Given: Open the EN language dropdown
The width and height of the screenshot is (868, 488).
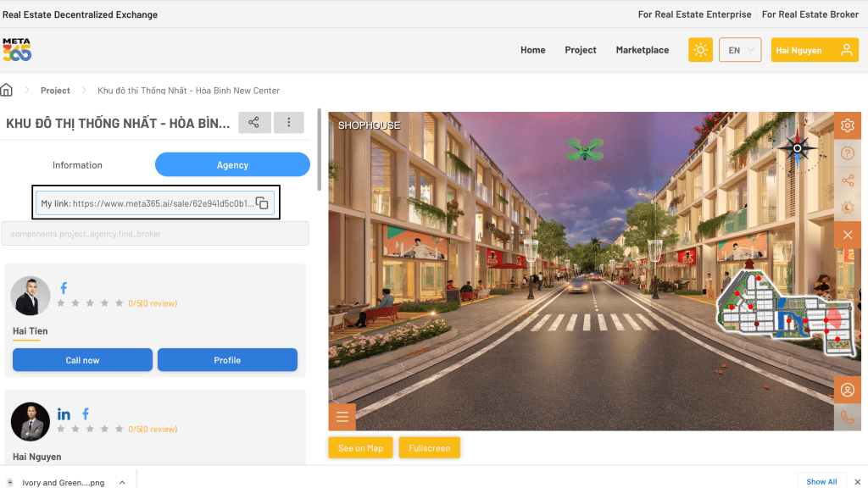Looking at the screenshot, I should coord(739,50).
